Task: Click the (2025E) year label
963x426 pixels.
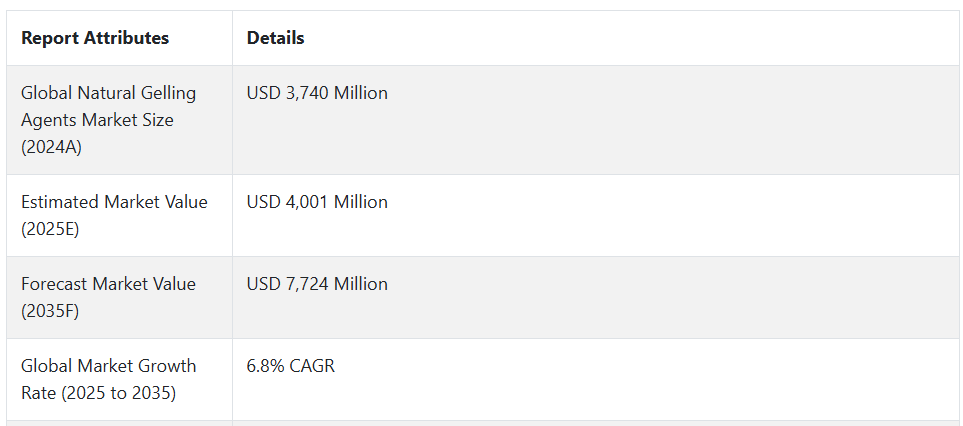Action: click(50, 230)
